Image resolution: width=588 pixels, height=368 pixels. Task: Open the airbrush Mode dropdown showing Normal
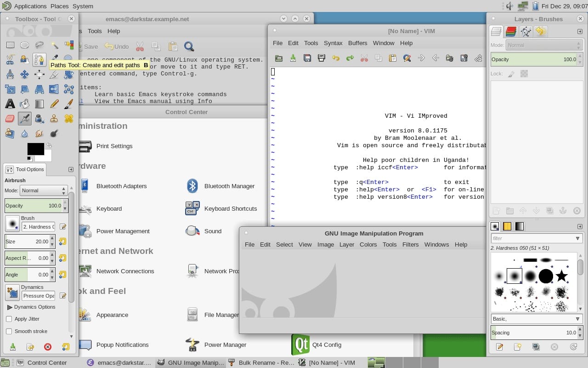point(44,190)
